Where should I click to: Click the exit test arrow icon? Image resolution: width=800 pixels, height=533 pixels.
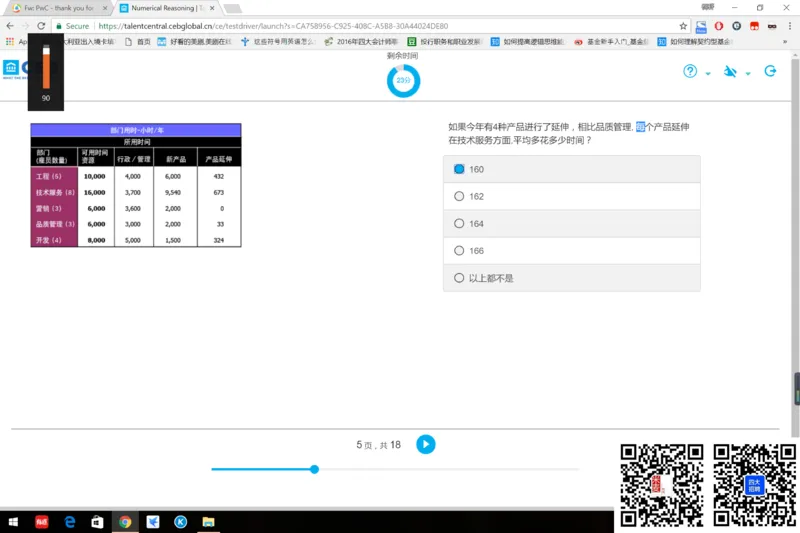770,71
